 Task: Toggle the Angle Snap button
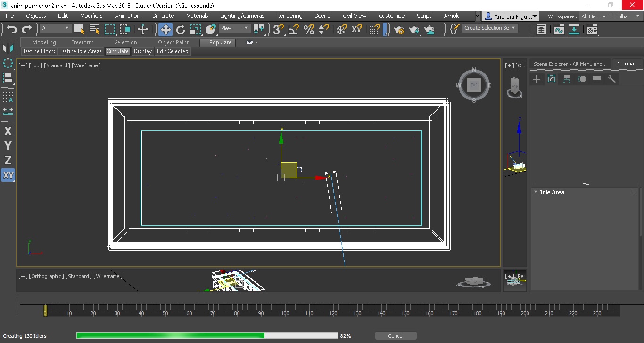[294, 29]
